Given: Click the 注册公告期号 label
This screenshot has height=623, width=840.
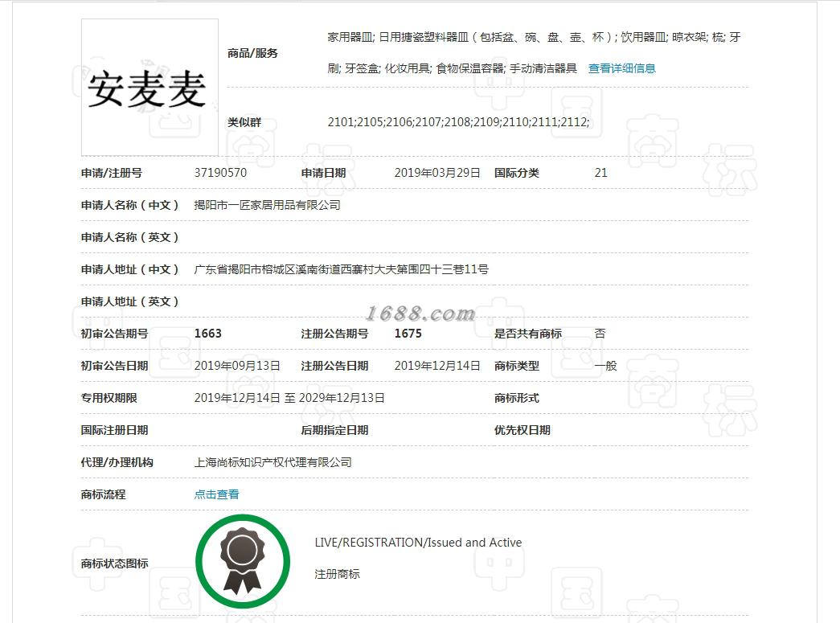Looking at the screenshot, I should pos(335,334).
